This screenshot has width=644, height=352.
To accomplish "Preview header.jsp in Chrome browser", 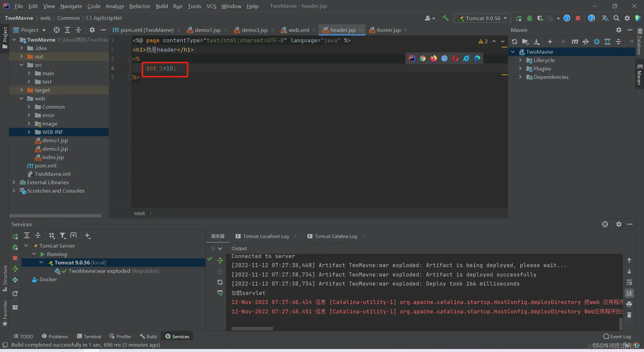I will (423, 58).
